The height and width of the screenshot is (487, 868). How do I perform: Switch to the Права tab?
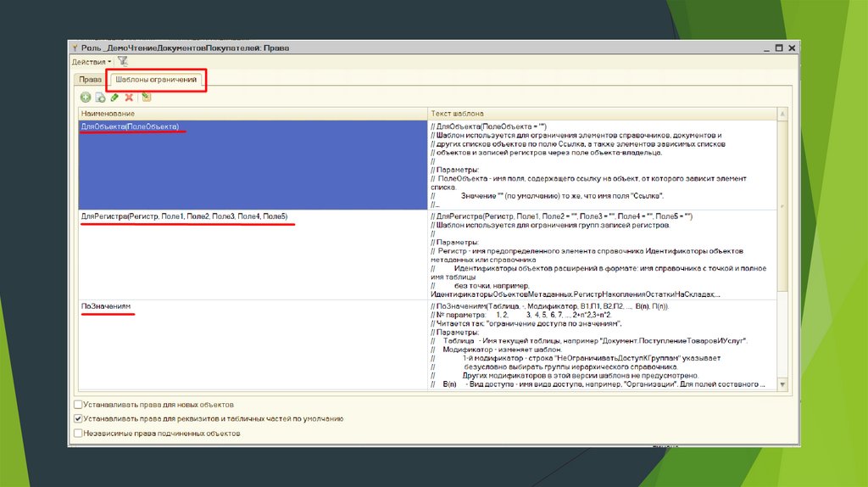90,80
